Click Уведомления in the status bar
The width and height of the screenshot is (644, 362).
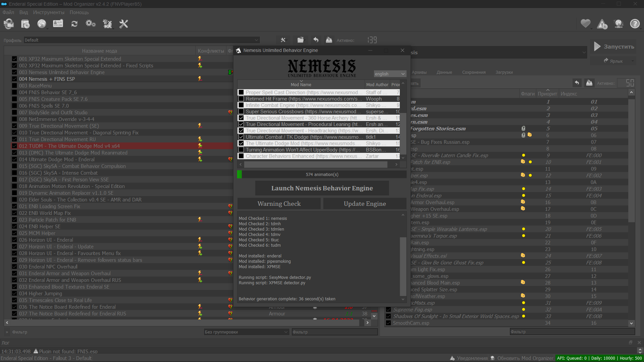[x=469, y=358]
